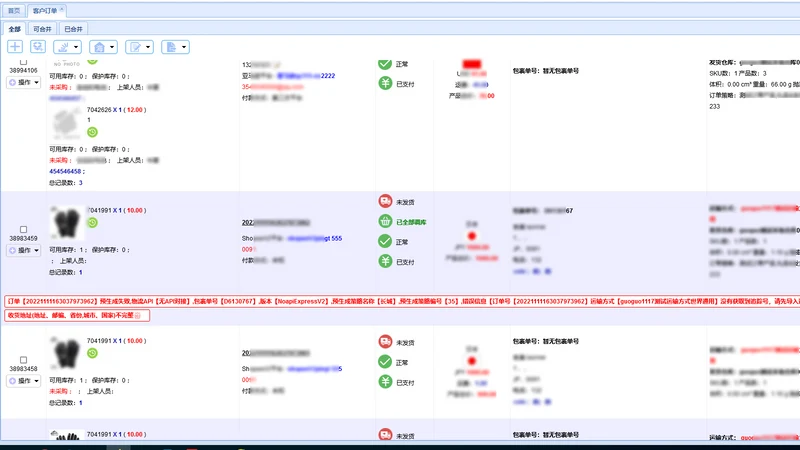
Task: Click 包裹单号: 暂无包裹单号 in order 38983458
Action: point(545,341)
